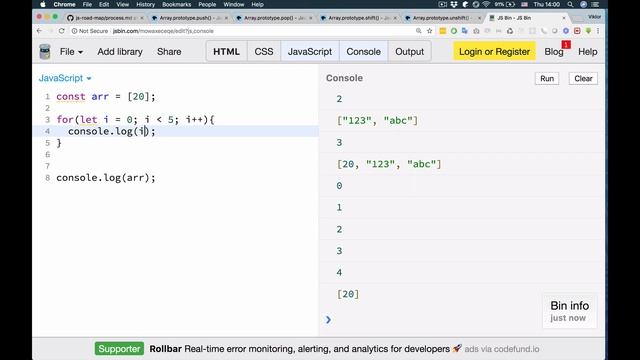Switch to the Array.prototype.pop() tab
This screenshot has height=360, width=640.
point(274,18)
